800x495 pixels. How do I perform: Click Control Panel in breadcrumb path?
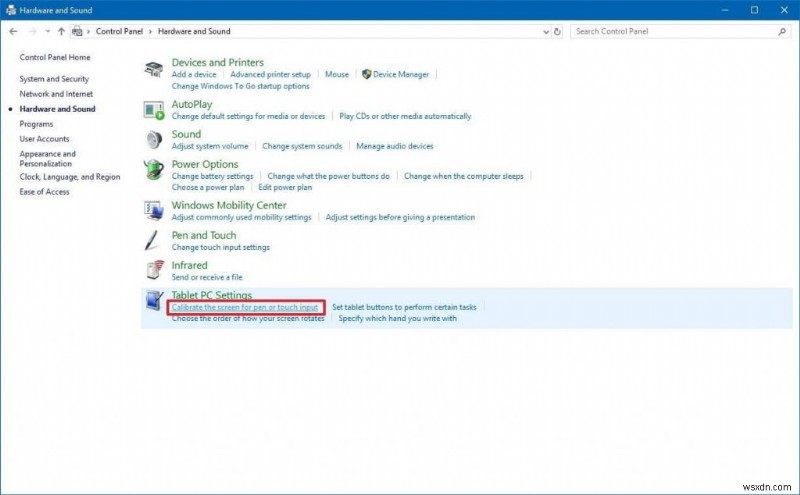[119, 31]
